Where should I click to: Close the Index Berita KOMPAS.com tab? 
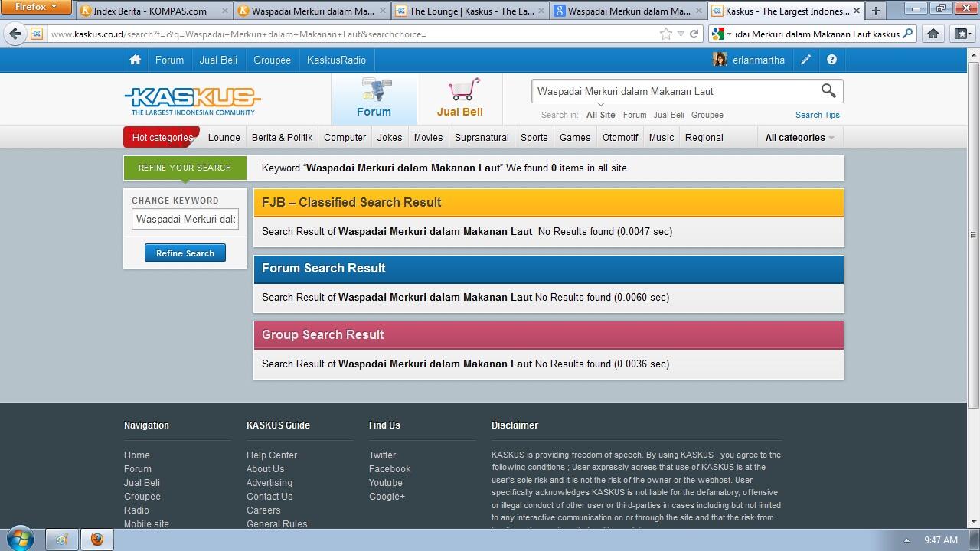(x=224, y=11)
